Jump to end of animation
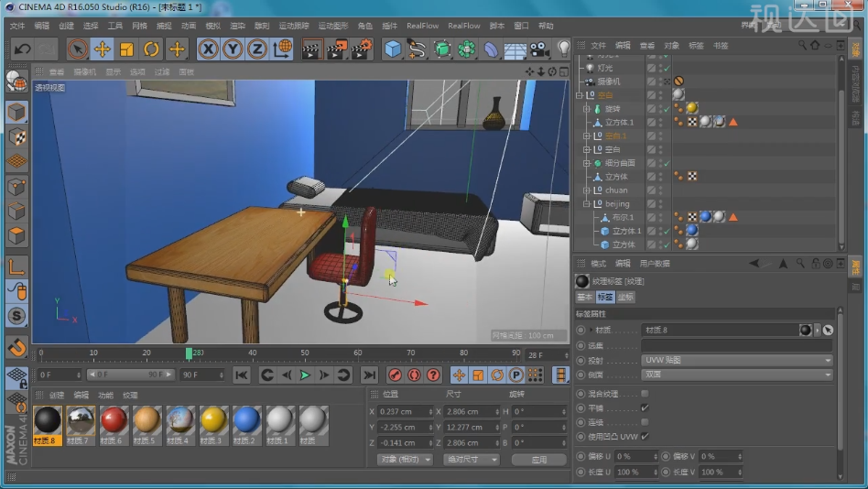 click(369, 375)
